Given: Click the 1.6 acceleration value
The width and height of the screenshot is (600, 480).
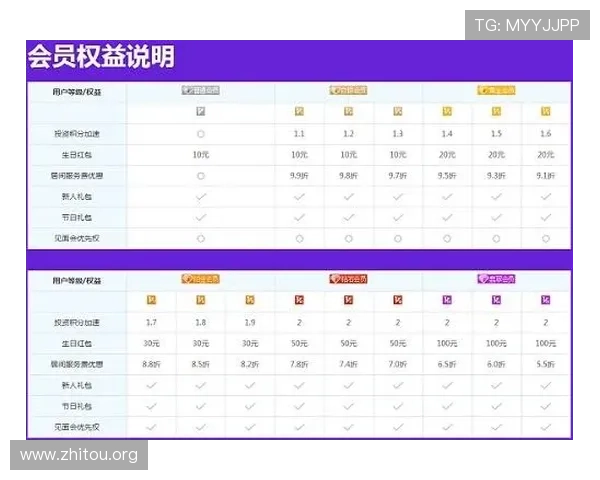Looking at the screenshot, I should point(545,134).
